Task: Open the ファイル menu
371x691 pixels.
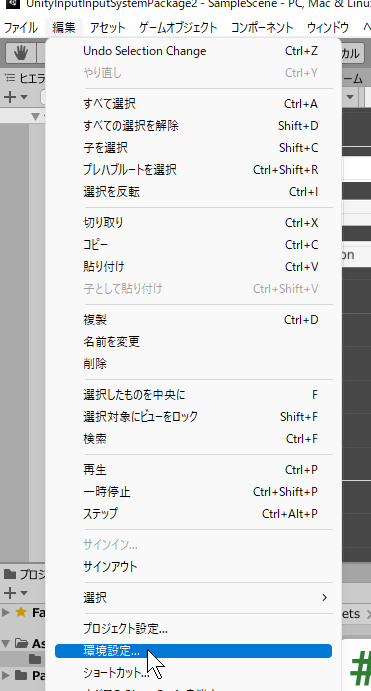Action: point(20,28)
